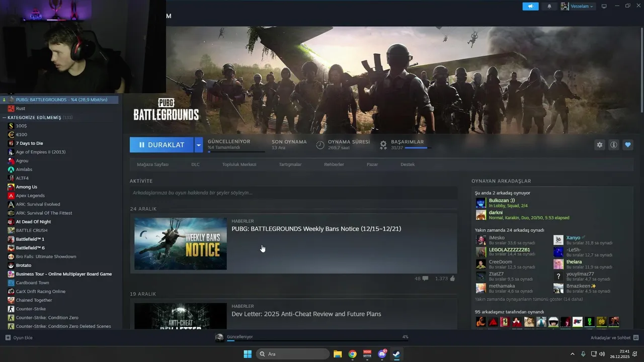Click the update progress bar under Güncelleniyor %4 Tamamlandı
Screen dimensions: 644x362
click(236, 151)
